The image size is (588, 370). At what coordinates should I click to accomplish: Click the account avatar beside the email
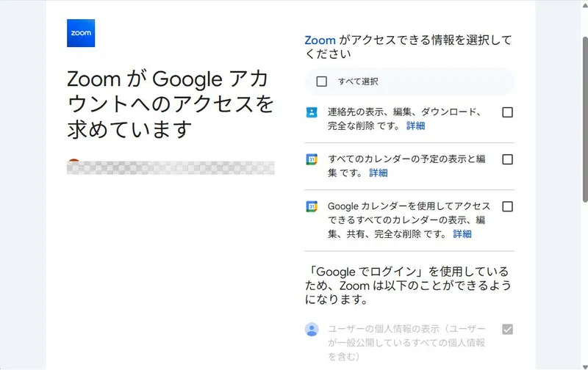point(72,164)
